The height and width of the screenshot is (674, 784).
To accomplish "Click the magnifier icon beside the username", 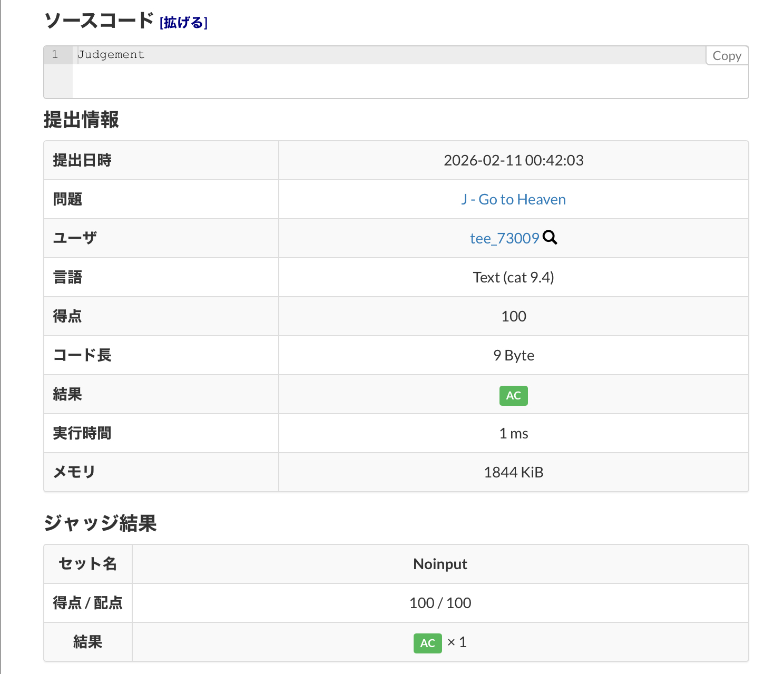I will pyautogui.click(x=550, y=238).
